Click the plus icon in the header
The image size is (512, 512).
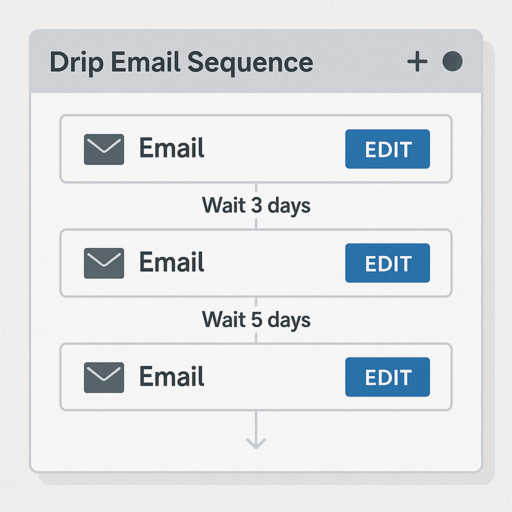coord(417,62)
